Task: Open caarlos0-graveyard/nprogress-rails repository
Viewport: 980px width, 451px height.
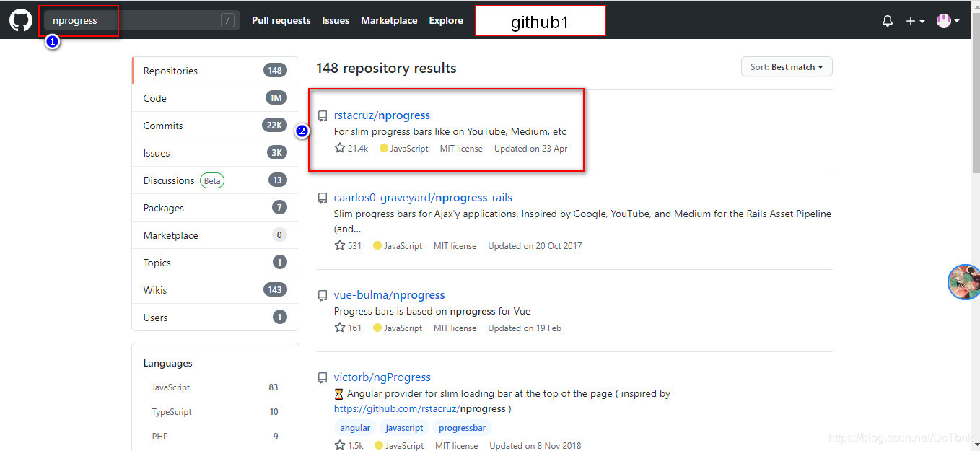Action: pos(423,198)
